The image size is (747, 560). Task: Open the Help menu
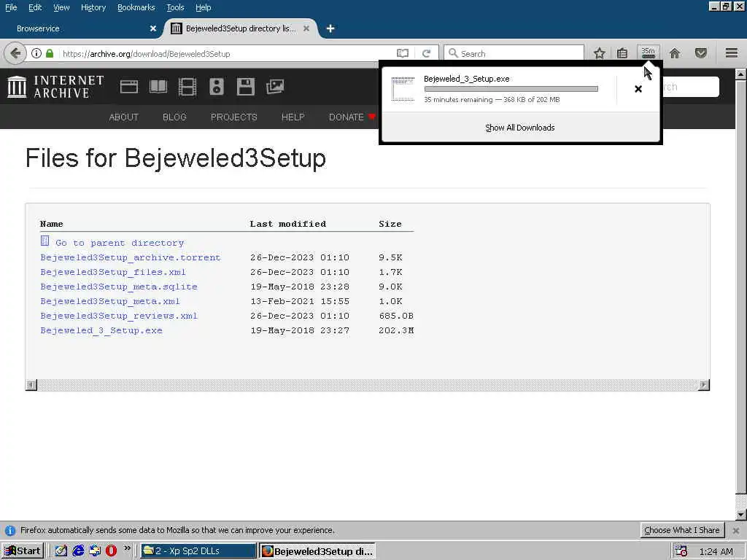[204, 7]
